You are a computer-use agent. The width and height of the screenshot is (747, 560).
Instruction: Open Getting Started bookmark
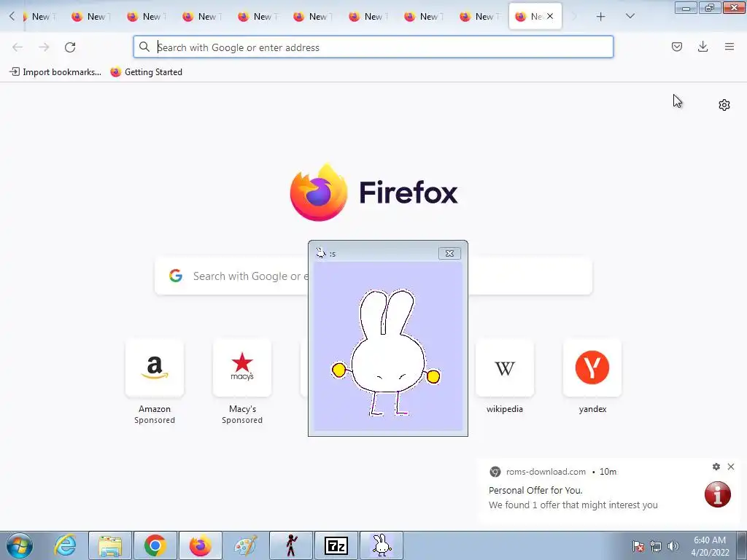pos(146,72)
